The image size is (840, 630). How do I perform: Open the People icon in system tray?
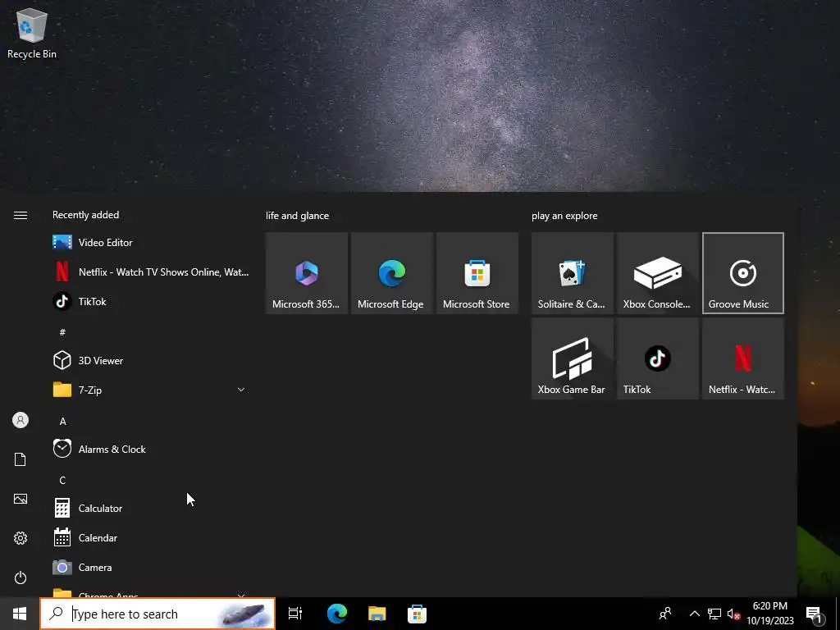click(665, 614)
